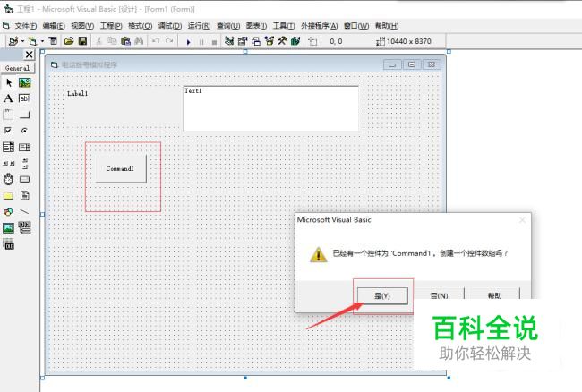Select the OptionButton control in toolbox
Viewport: 582px width, 392px height.
pyautogui.click(x=25, y=131)
